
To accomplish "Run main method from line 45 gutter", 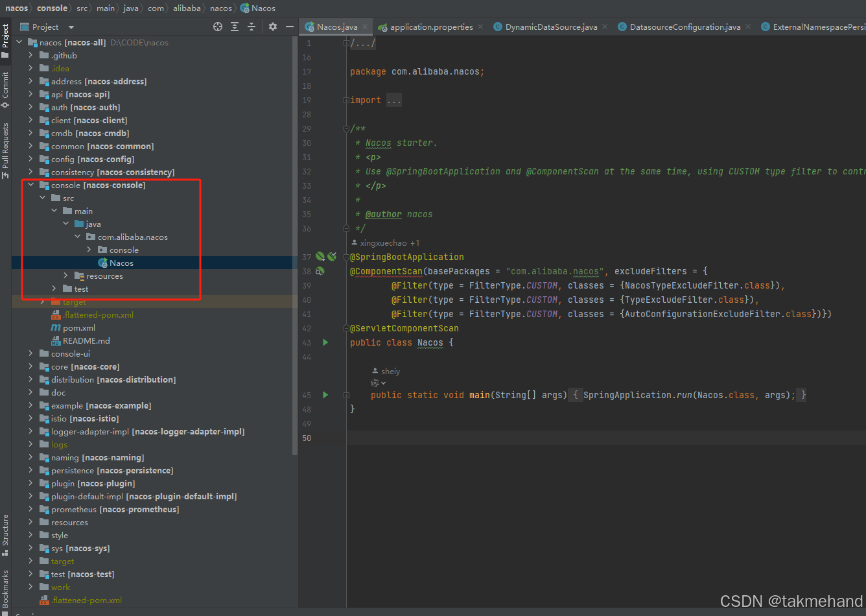I will click(x=325, y=395).
